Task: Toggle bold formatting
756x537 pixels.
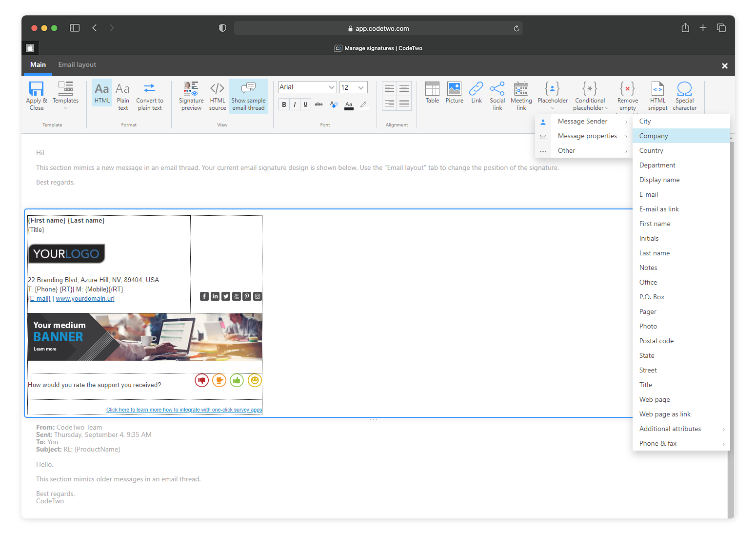Action: point(284,104)
